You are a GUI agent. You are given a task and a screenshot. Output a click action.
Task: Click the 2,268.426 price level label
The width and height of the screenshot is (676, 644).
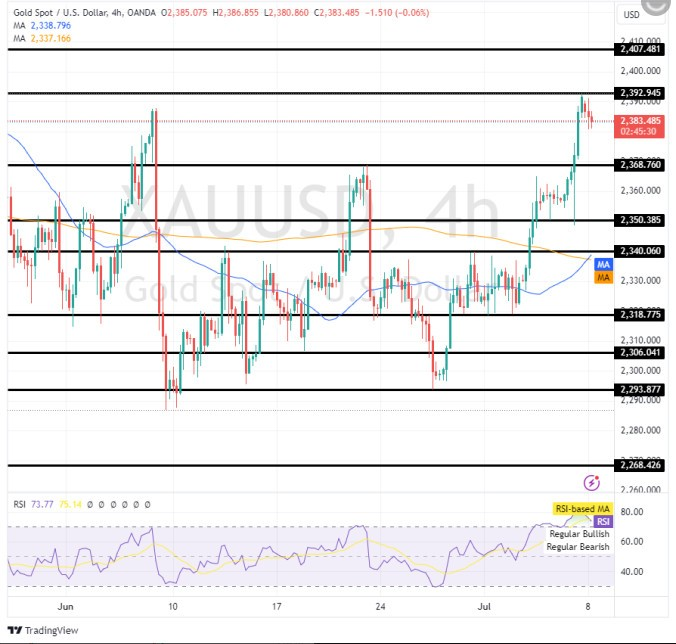point(640,465)
